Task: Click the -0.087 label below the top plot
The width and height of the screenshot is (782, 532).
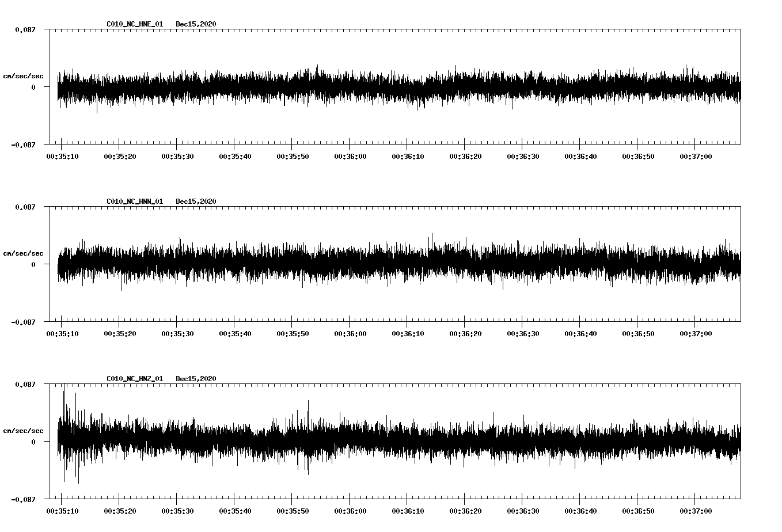Action: [x=24, y=145]
